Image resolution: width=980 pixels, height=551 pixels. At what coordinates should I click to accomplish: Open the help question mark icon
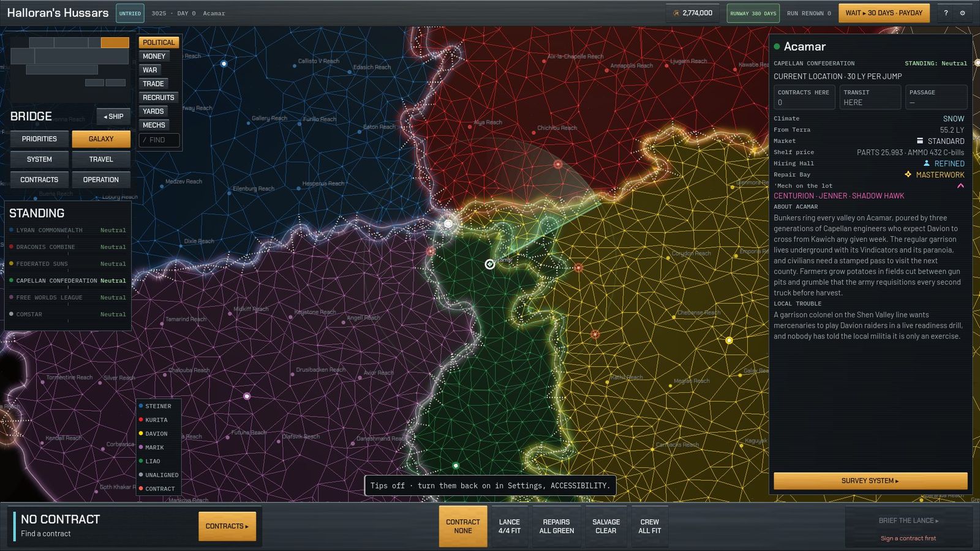946,13
